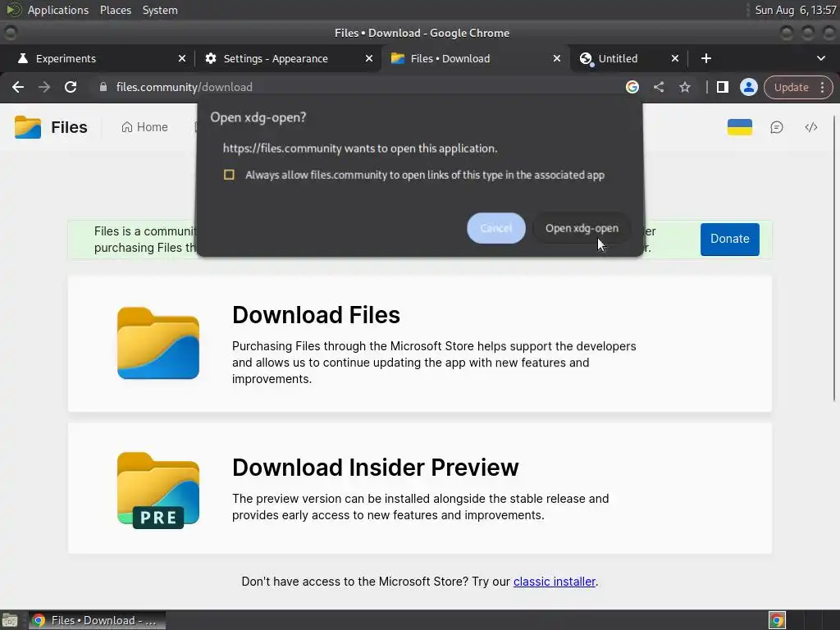Click the Google icon in the address bar
The image size is (840, 630).
point(632,87)
